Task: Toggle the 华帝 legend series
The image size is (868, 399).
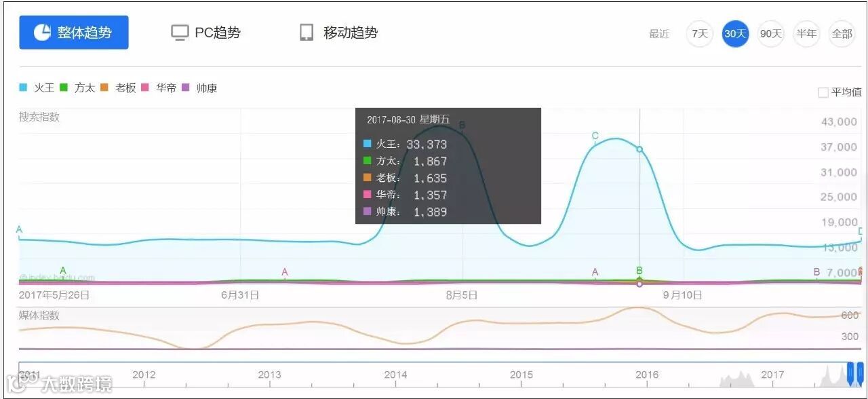Action: [159, 88]
